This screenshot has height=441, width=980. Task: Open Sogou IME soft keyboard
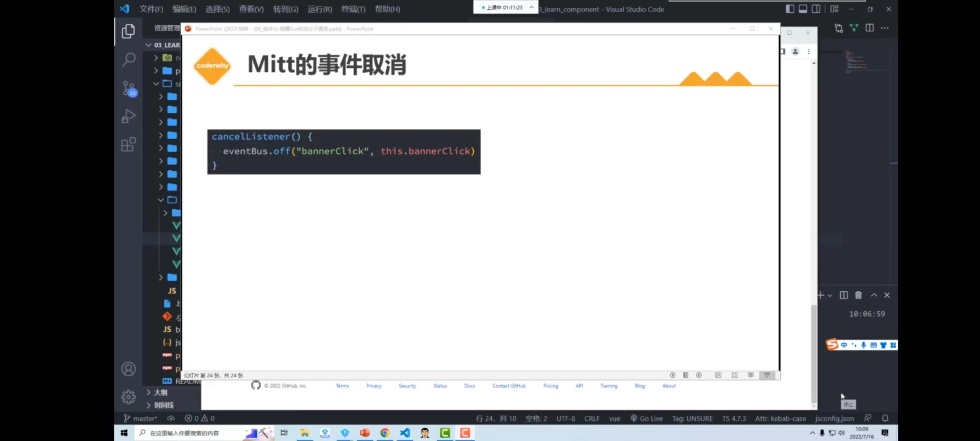873,345
